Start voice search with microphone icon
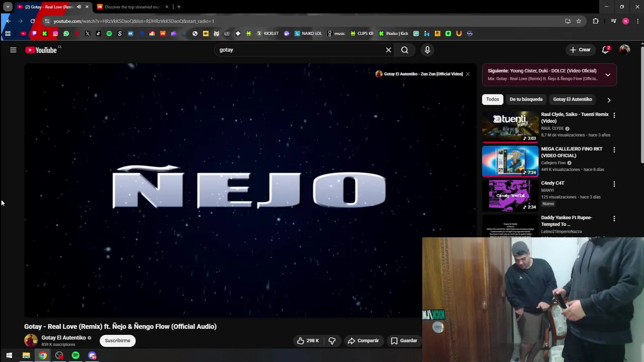 coord(427,50)
